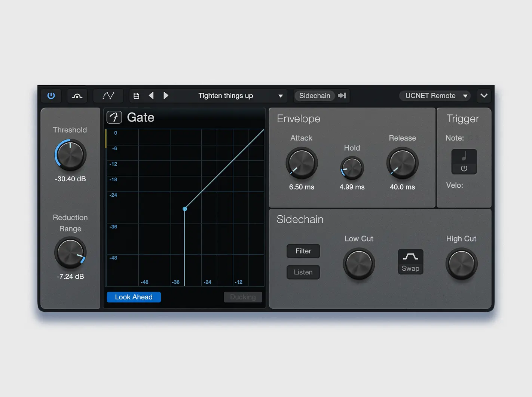Open the automation curve icon

tap(108, 96)
